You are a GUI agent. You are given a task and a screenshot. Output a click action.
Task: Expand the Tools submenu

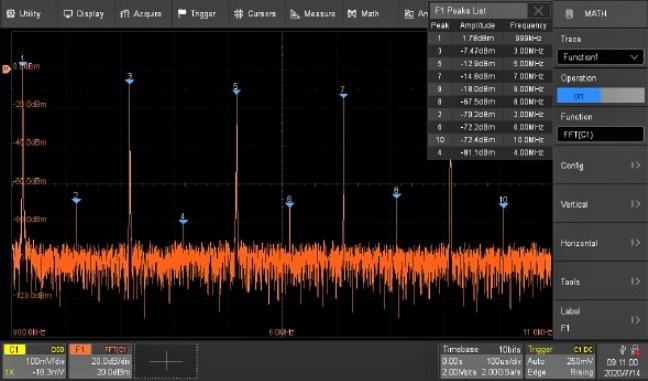click(x=600, y=281)
